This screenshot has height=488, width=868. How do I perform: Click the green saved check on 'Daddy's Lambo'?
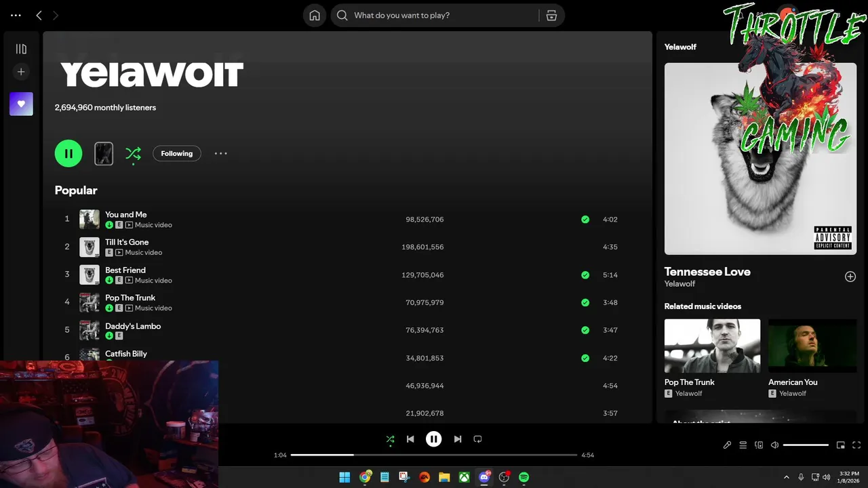coord(585,330)
